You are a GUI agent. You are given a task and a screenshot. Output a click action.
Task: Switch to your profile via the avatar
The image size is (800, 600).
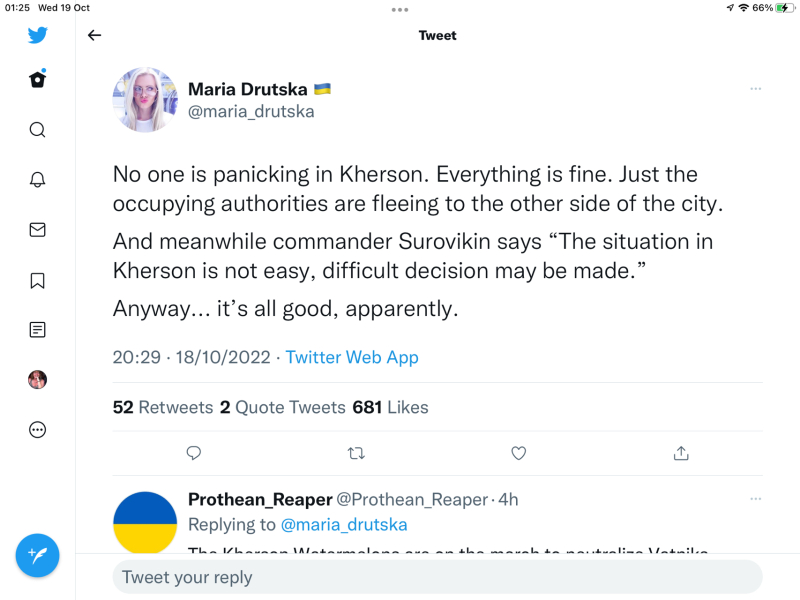click(x=37, y=379)
